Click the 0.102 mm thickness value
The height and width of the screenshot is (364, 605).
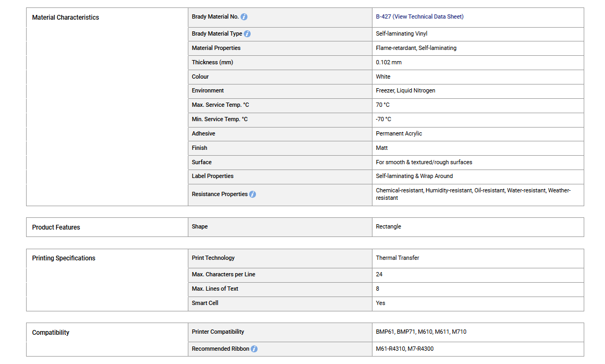[x=388, y=62]
